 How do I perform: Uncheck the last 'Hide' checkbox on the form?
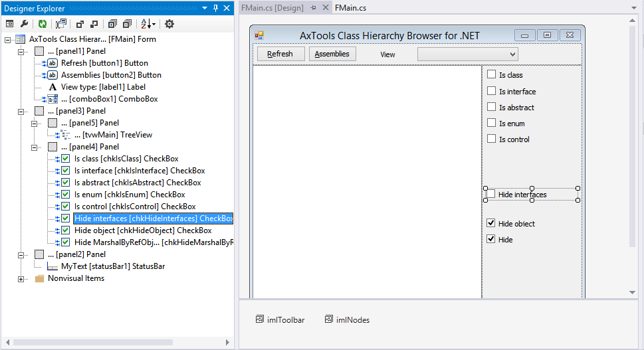tap(490, 239)
